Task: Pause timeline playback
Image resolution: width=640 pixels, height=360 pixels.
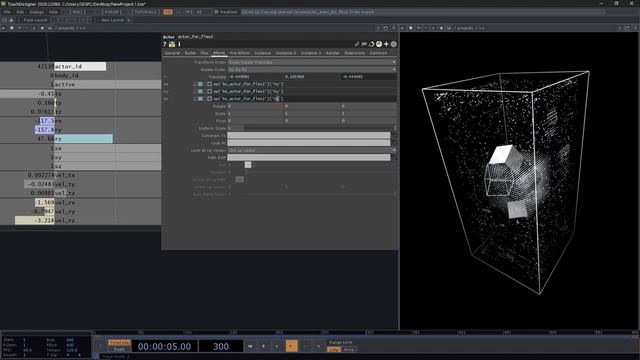Action: [264, 346]
